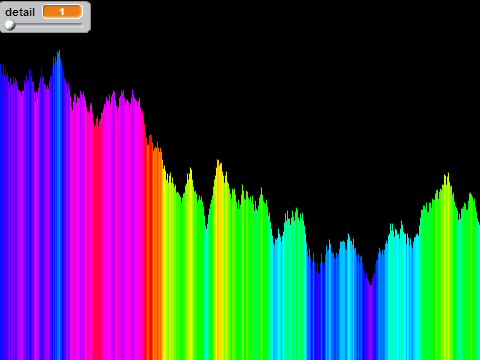Click the slider track right of the knob
Screen dimensions: 480x360
[48, 24]
